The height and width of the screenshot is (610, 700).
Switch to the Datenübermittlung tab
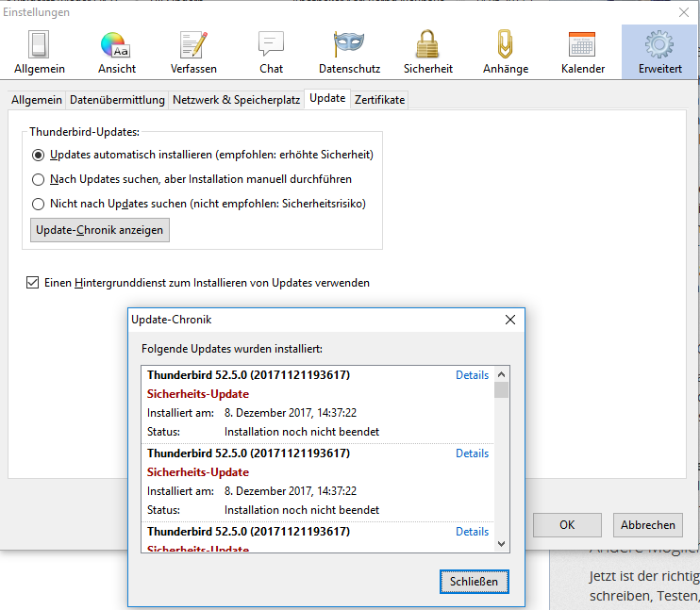(117, 100)
